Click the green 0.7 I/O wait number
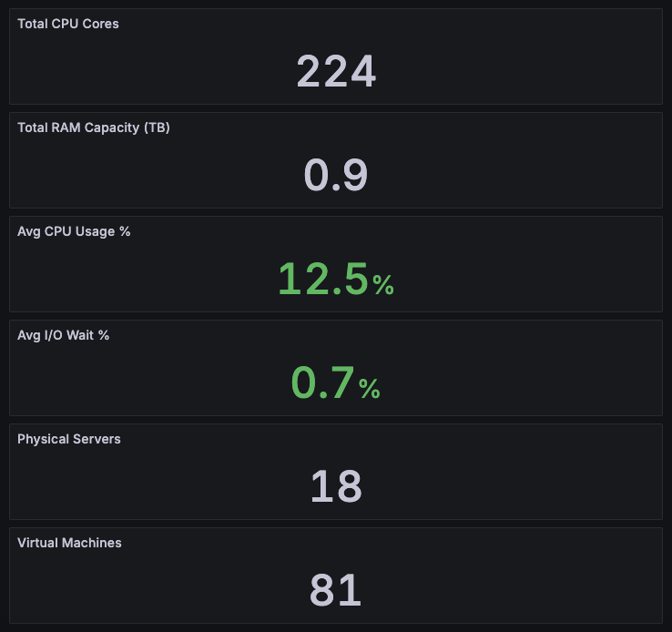672x632 pixels. 321,382
